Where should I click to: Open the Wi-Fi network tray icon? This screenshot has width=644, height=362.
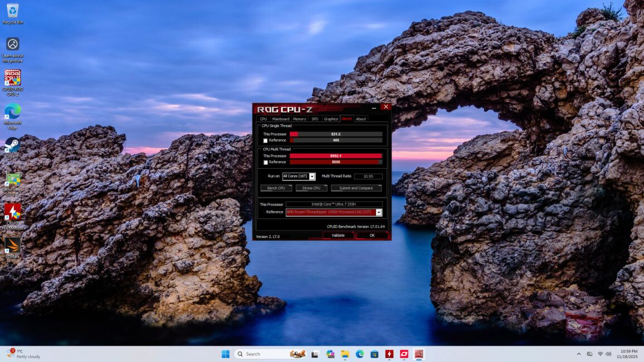pos(600,354)
